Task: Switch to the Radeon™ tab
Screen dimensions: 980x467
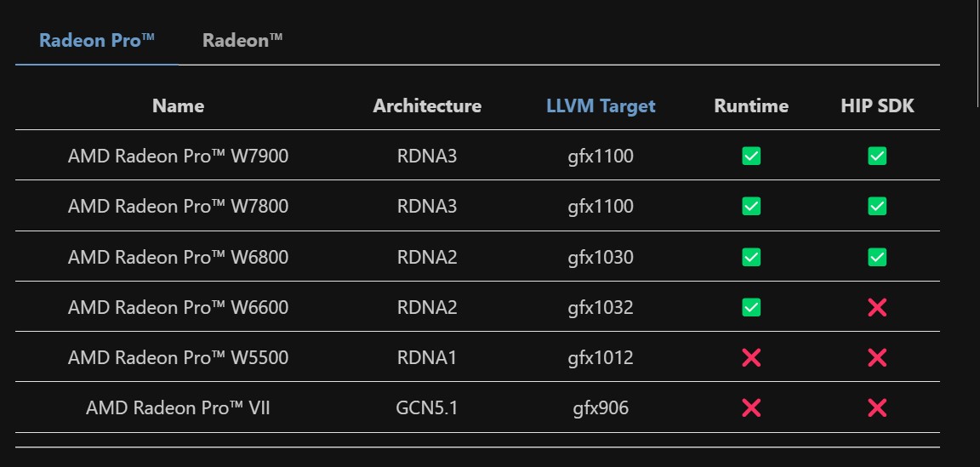Action: [242, 40]
